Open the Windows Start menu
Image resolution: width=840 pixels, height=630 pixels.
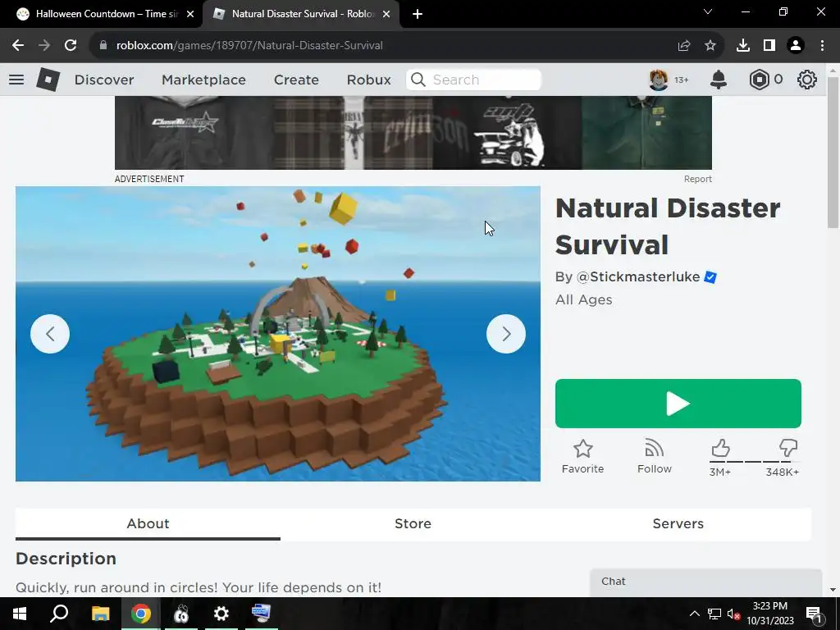[20, 614]
